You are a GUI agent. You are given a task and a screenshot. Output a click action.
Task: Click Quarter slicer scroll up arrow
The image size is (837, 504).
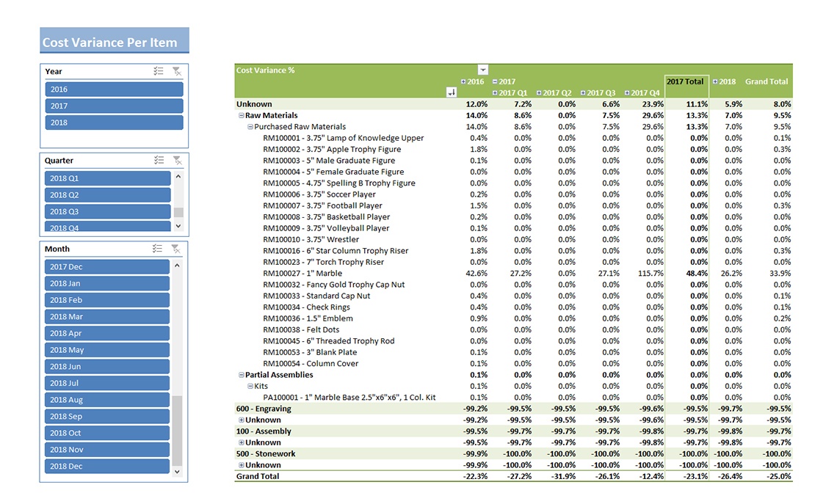coord(178,177)
